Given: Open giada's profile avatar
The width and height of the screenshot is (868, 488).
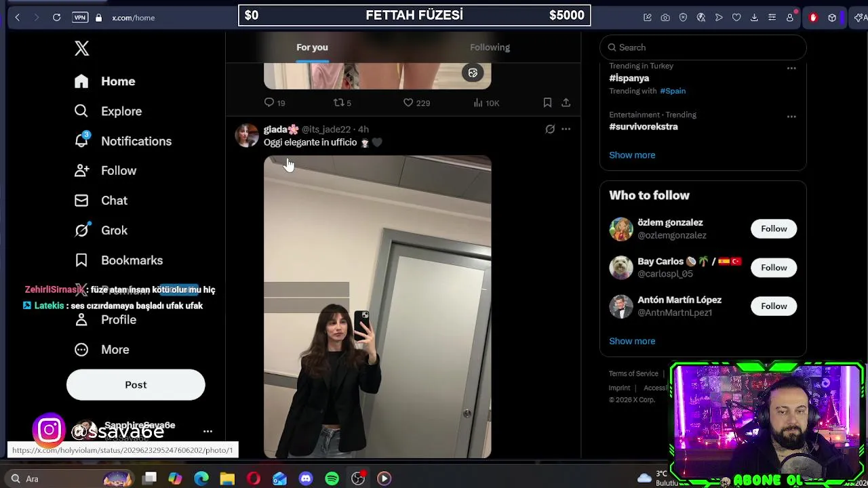Looking at the screenshot, I should tap(246, 136).
